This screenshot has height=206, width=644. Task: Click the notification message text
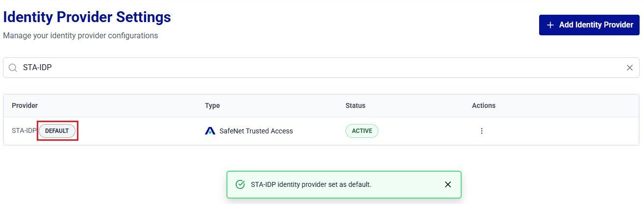pyautogui.click(x=311, y=184)
